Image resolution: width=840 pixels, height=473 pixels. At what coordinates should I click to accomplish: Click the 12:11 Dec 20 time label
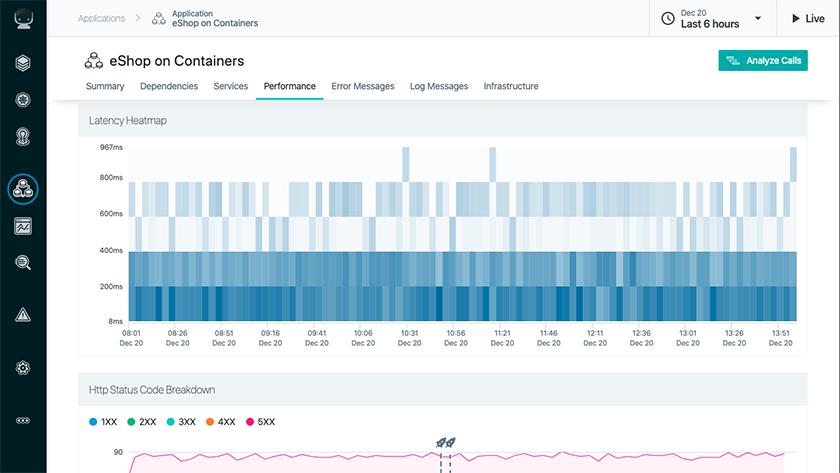[x=595, y=338]
